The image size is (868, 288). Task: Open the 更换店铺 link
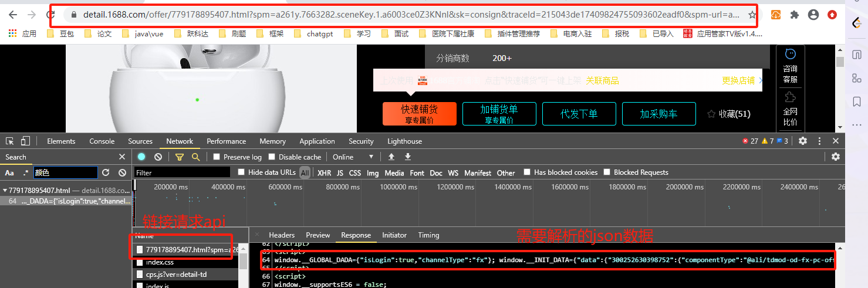point(738,80)
